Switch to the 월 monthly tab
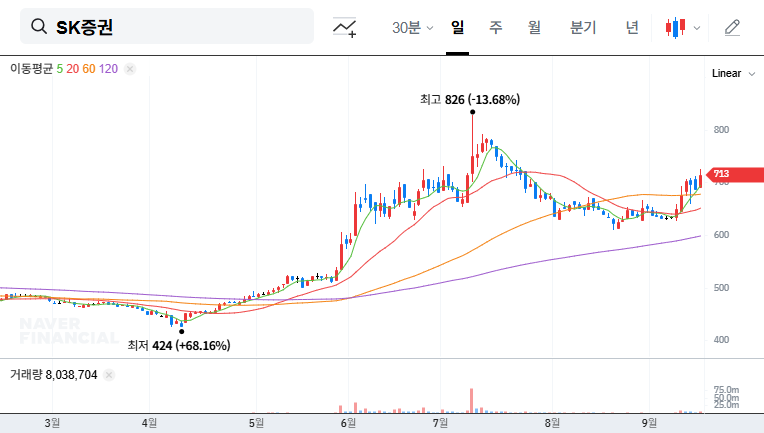This screenshot has width=764, height=433. pyautogui.click(x=534, y=27)
